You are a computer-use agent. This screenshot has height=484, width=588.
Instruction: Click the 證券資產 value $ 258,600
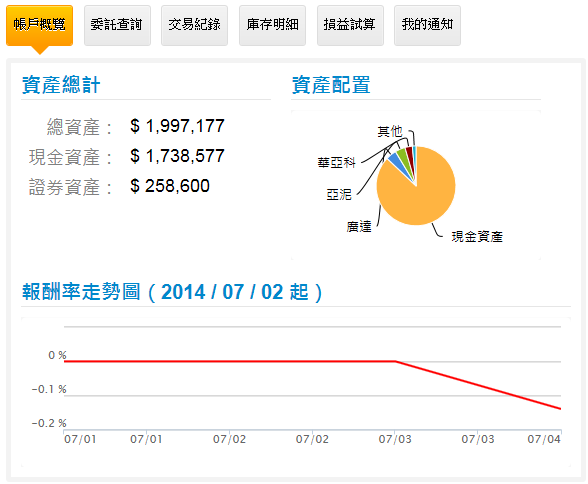[x=170, y=186]
